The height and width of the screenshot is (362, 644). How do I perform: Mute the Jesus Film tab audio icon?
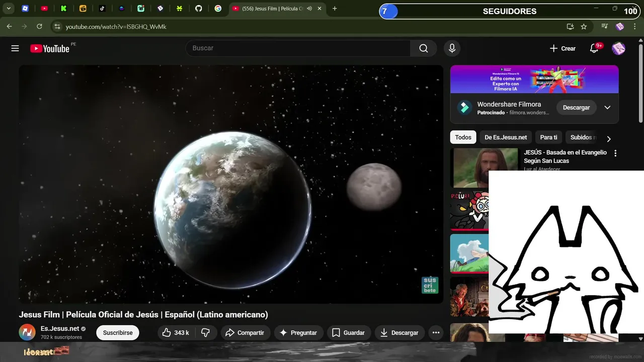point(309,9)
